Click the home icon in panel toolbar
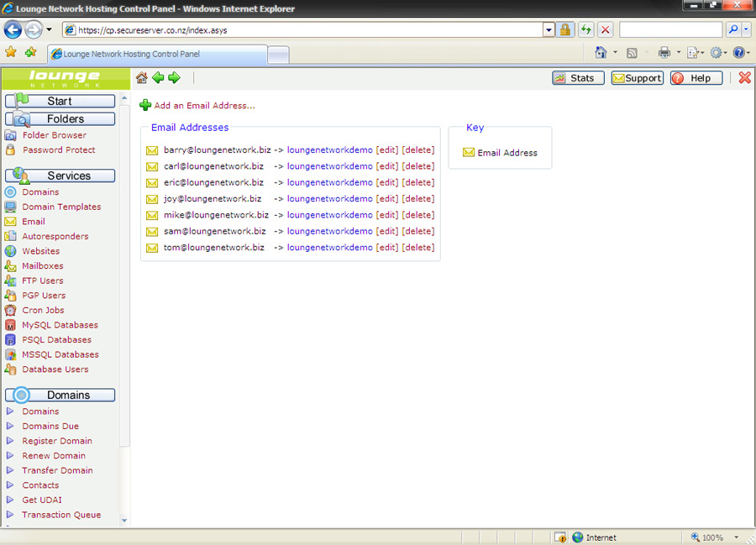 [x=141, y=78]
